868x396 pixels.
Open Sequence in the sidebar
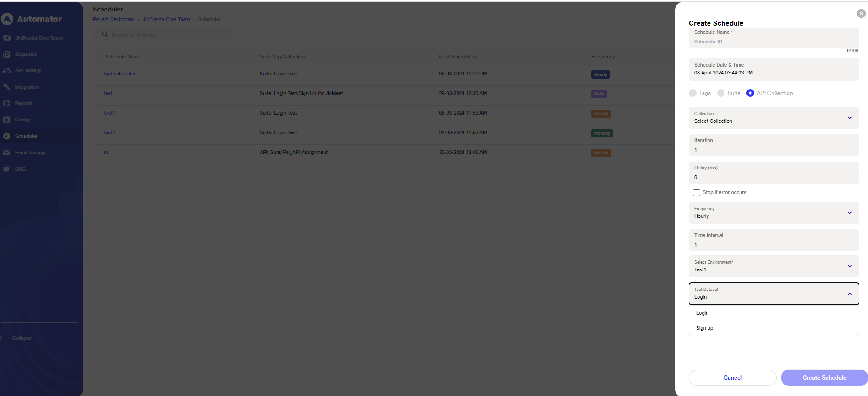tap(26, 54)
